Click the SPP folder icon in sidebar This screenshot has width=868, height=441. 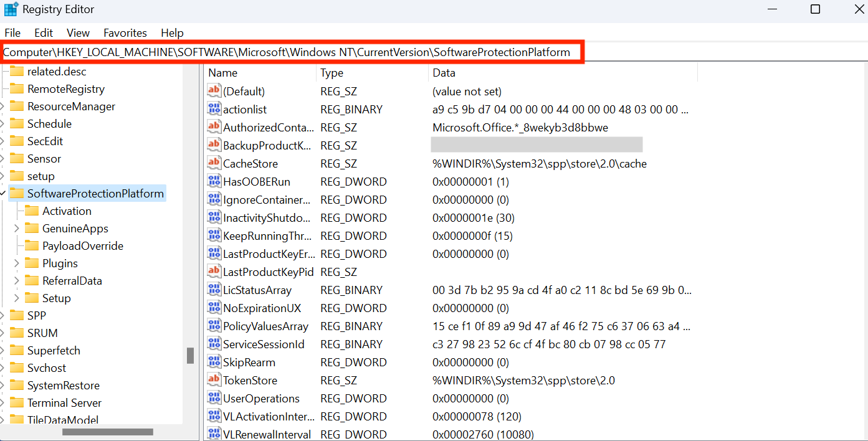pyautogui.click(x=17, y=315)
